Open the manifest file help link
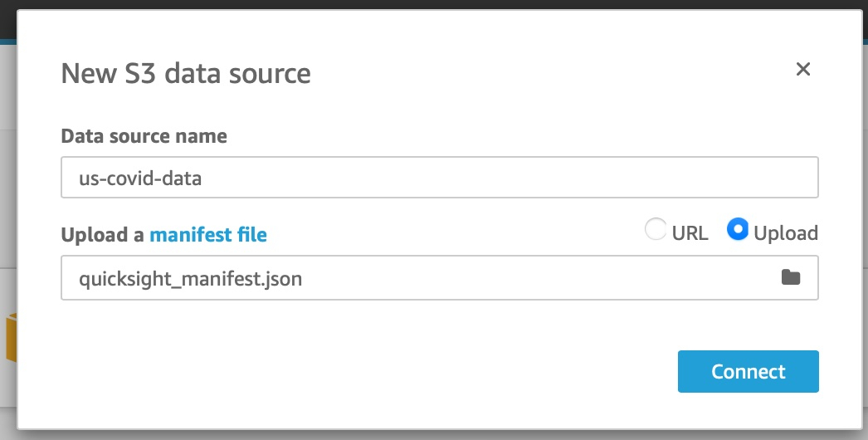The height and width of the screenshot is (440, 868). pyautogui.click(x=207, y=235)
